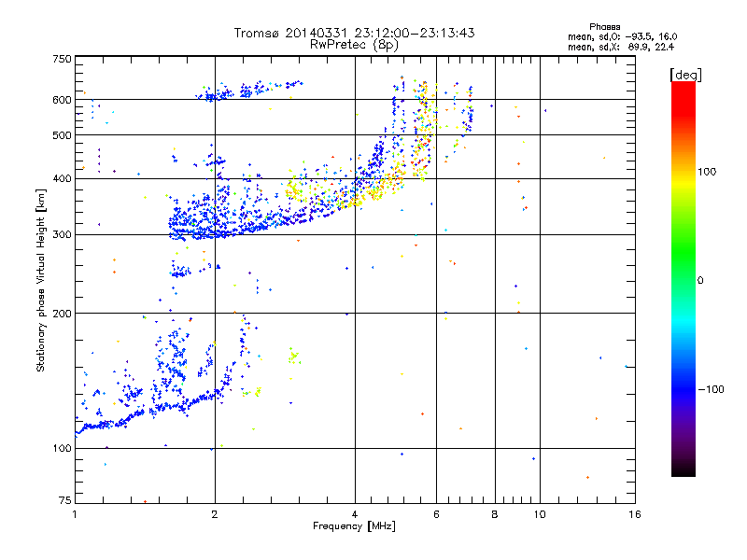Click the x-axis tick label '10'
The height and width of the screenshot is (560, 747).
540,514
